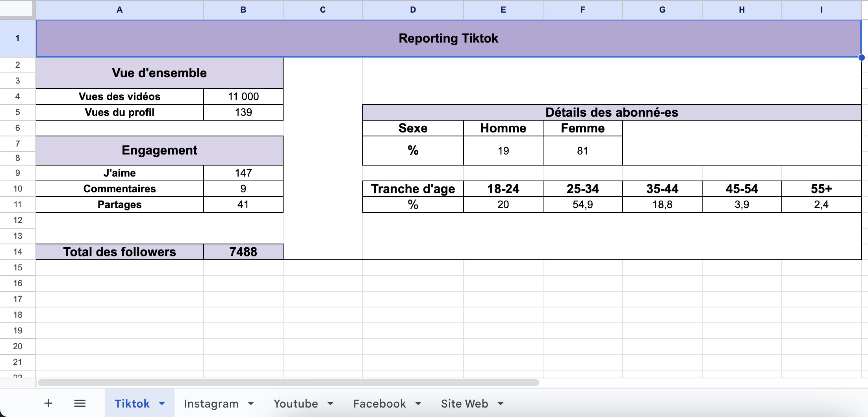Select row 14 header

point(18,252)
